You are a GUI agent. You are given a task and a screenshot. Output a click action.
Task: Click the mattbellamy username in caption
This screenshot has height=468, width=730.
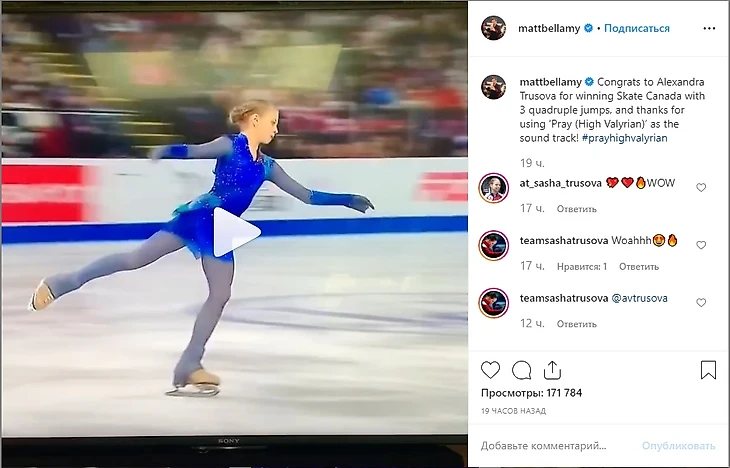(550, 82)
